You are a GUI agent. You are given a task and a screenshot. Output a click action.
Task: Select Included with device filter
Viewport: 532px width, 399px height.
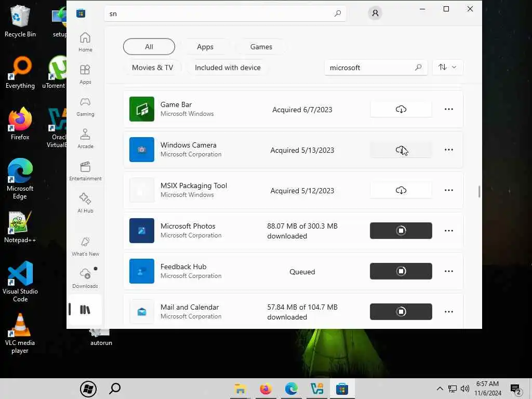pyautogui.click(x=228, y=68)
